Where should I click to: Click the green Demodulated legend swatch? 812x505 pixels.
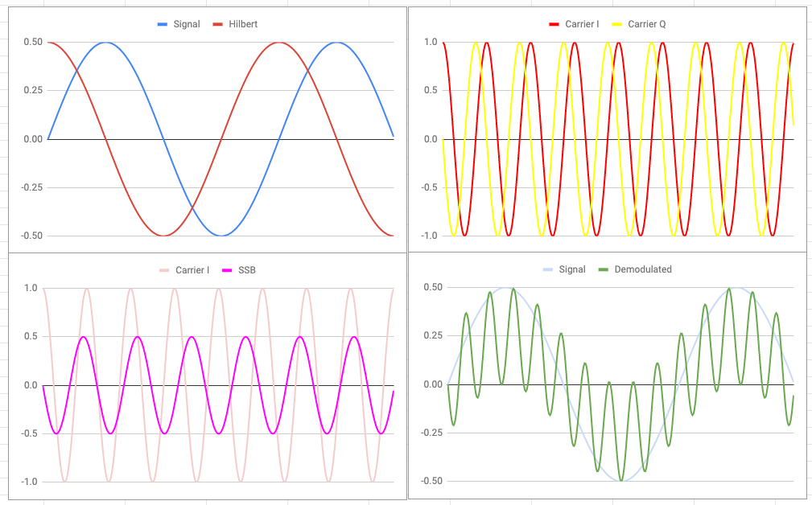pos(604,269)
